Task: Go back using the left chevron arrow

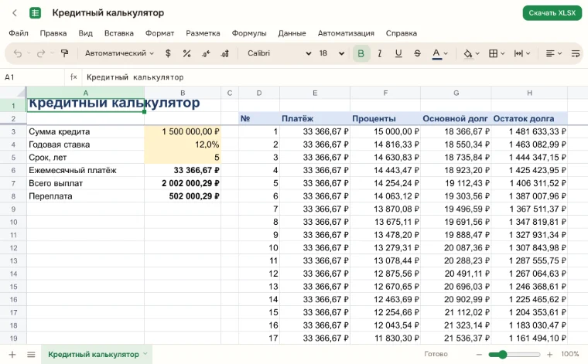Action: (15, 12)
